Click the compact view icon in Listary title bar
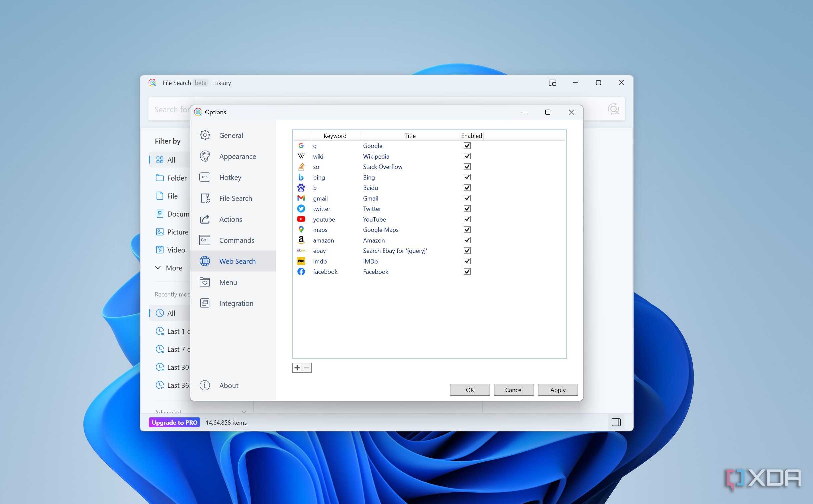This screenshot has width=813, height=504. pyautogui.click(x=552, y=83)
